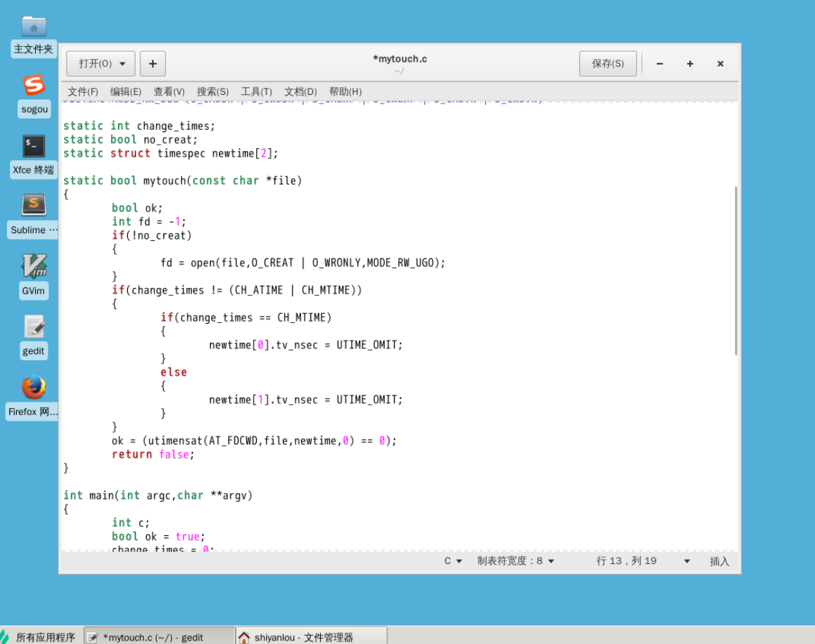
Task: Open the 打开(O) recent files dropdown
Action: point(100,63)
